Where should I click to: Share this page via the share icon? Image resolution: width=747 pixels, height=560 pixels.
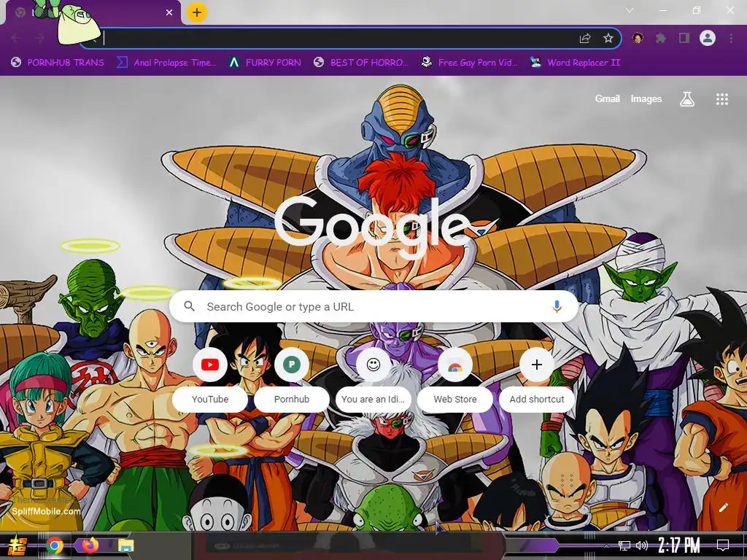[x=585, y=38]
